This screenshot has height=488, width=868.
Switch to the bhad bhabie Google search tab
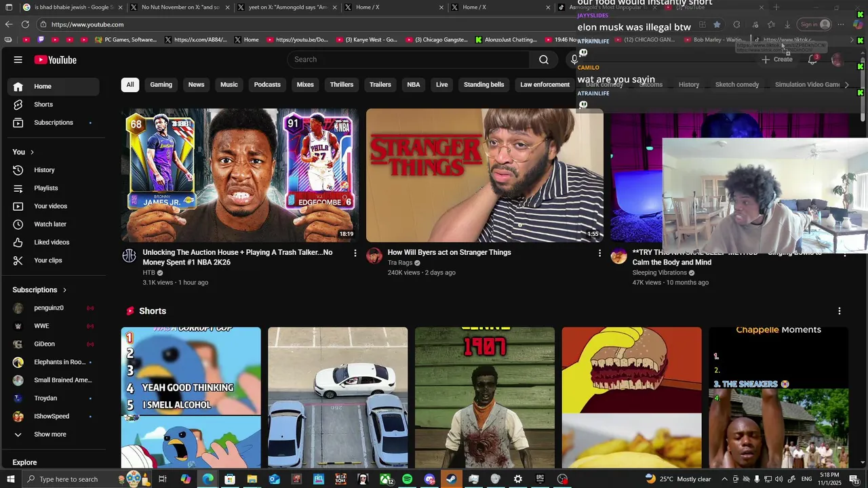pyautogui.click(x=71, y=7)
